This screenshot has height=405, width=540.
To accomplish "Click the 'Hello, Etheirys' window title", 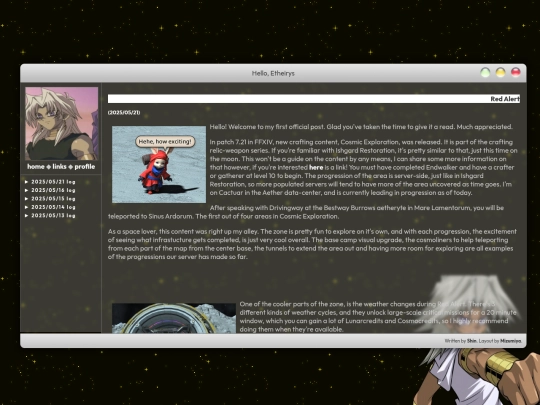I will point(273,73).
